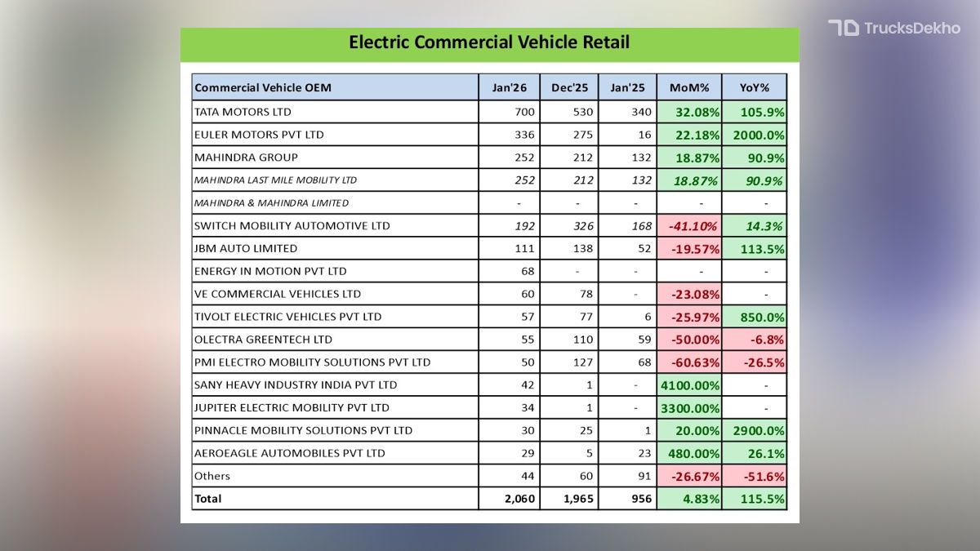Click 'MAHINDRA LAST MILE MOBILITY LTD' row name

275,180
